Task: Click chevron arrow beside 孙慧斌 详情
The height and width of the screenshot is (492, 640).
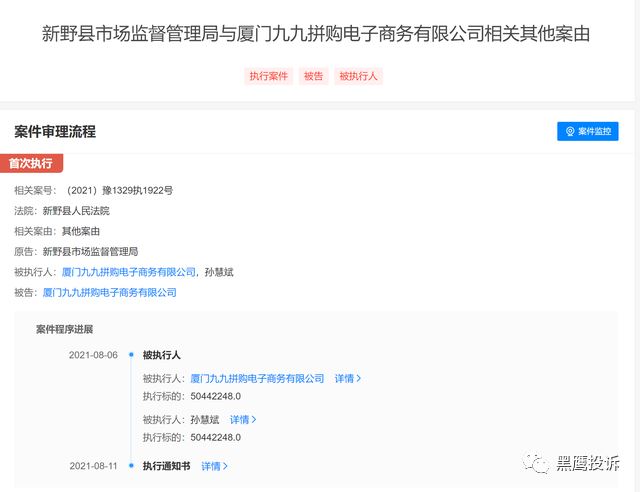Action: (254, 419)
